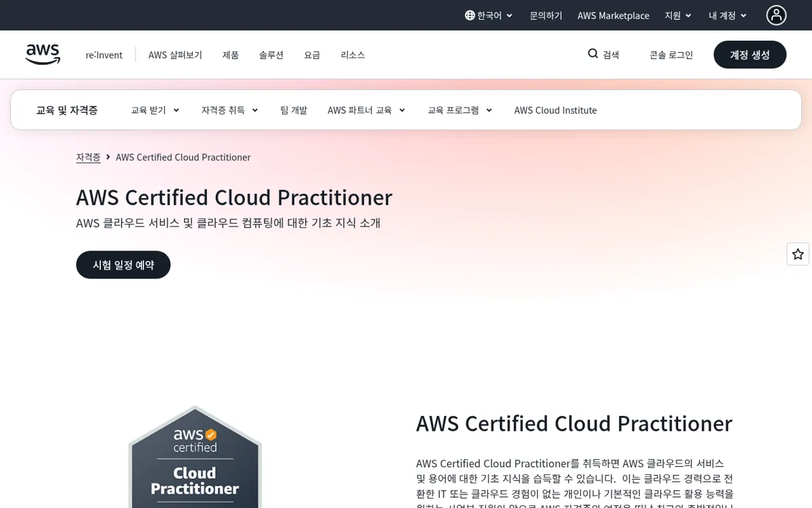
Task: Expand the 교육 프로그램 dropdown
Action: [459, 110]
